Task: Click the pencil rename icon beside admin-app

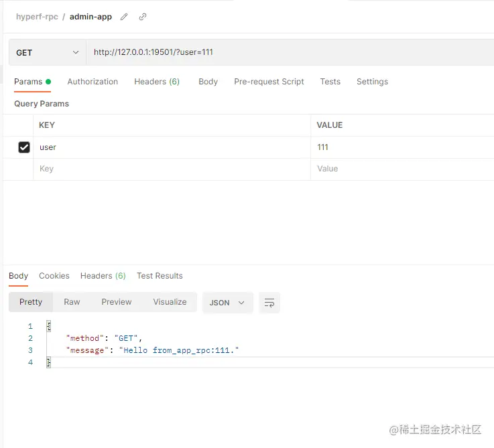Action: [x=124, y=17]
